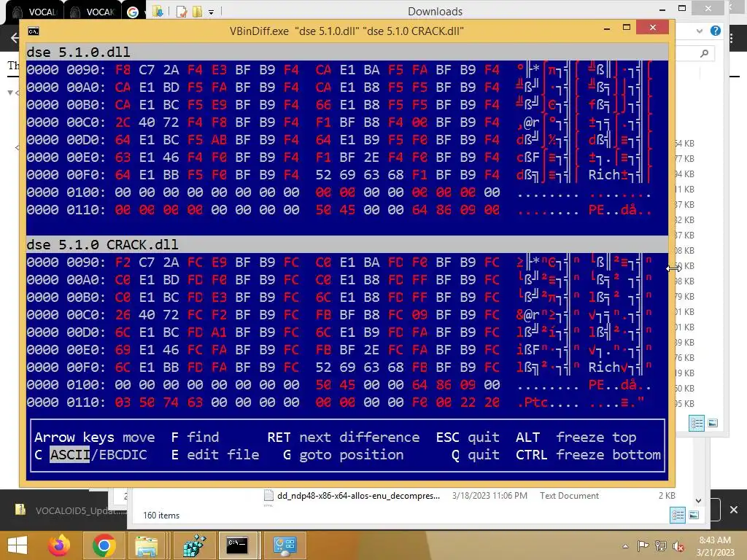The height and width of the screenshot is (560, 747).
Task: Click the taskbar clock showing 8:43 AM
Action: tap(715, 540)
